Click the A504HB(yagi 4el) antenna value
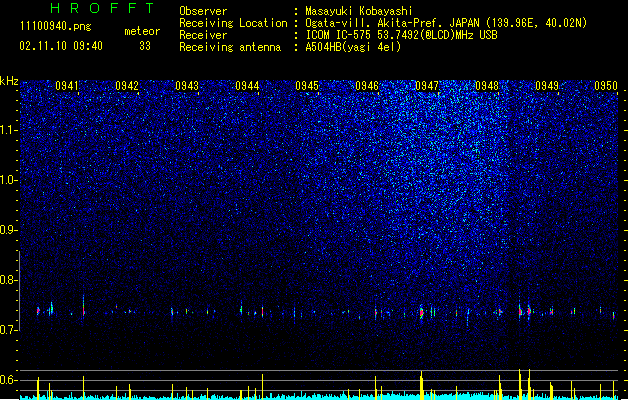This screenshot has width=629, height=400. coord(353,47)
